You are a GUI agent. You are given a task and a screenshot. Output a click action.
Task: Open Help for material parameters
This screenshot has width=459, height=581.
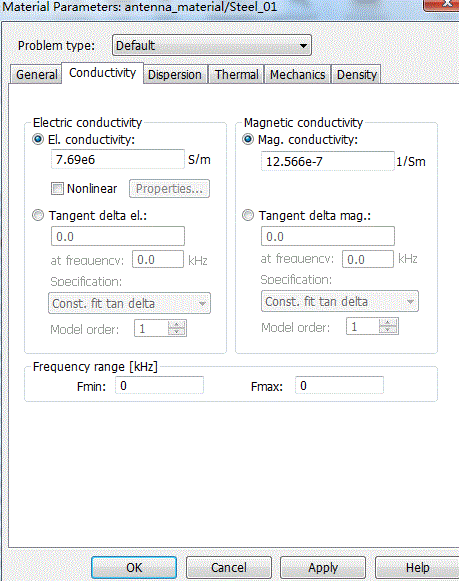point(417,567)
